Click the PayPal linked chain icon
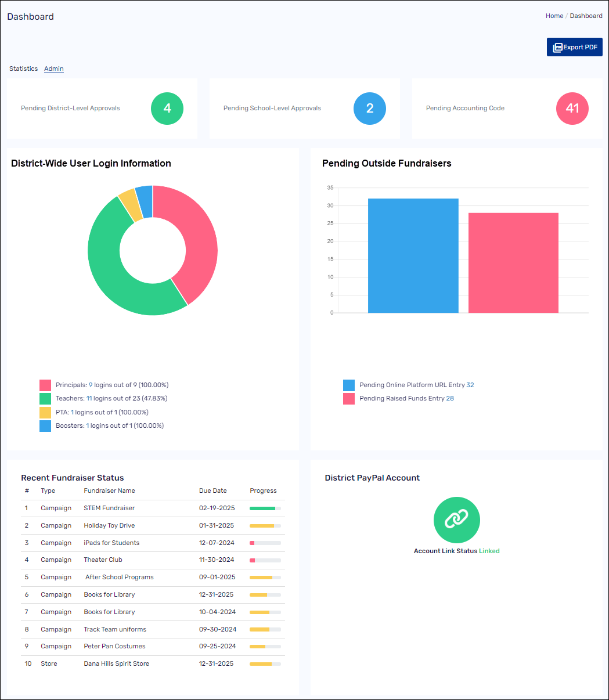Screen dimensions: 609x700 tap(456, 519)
